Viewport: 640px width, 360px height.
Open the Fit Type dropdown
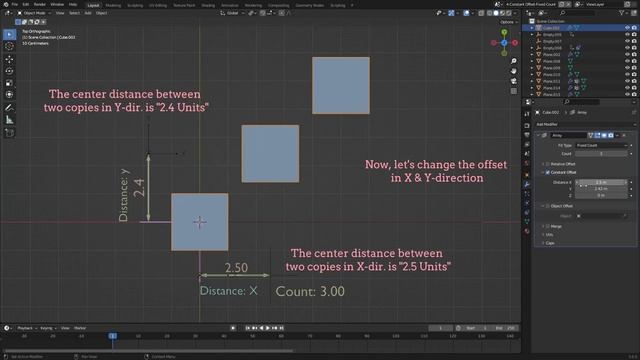(601, 145)
